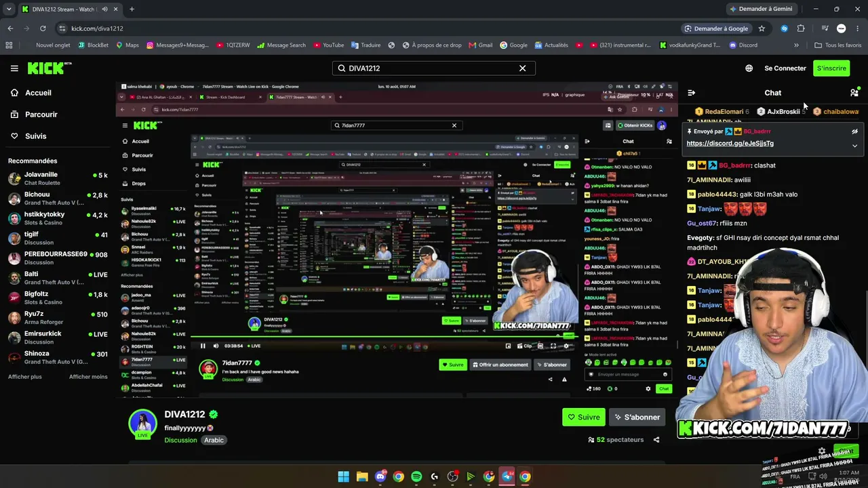Reload the Kick page

43,28
